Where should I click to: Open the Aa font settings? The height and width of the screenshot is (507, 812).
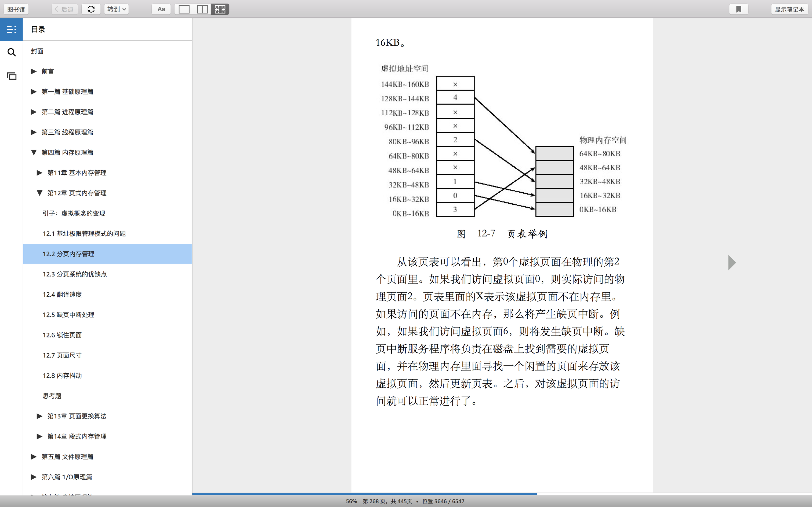(161, 9)
